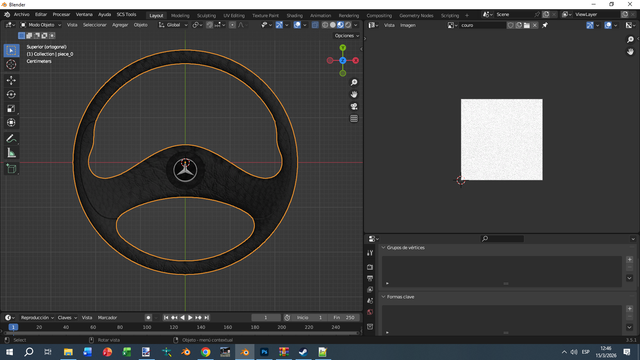Open the Tool properties tab icon

coord(370,253)
